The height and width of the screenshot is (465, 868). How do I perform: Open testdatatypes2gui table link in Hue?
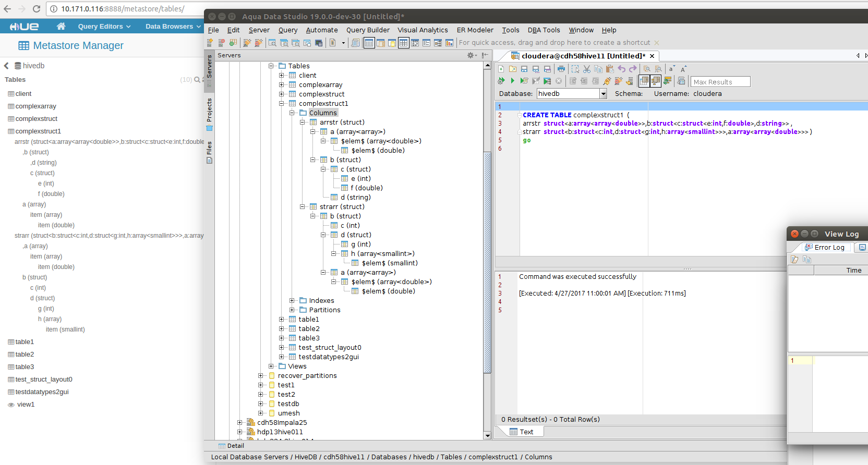pyautogui.click(x=42, y=392)
